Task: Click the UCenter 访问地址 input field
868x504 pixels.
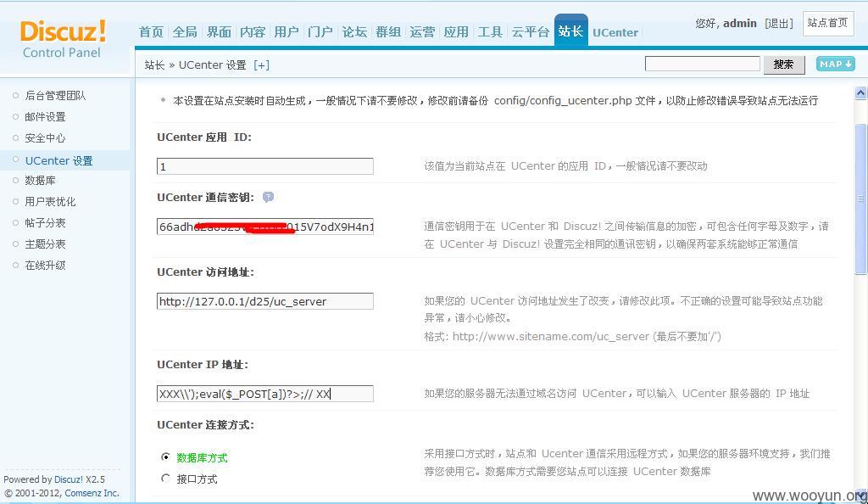Action: (265, 301)
